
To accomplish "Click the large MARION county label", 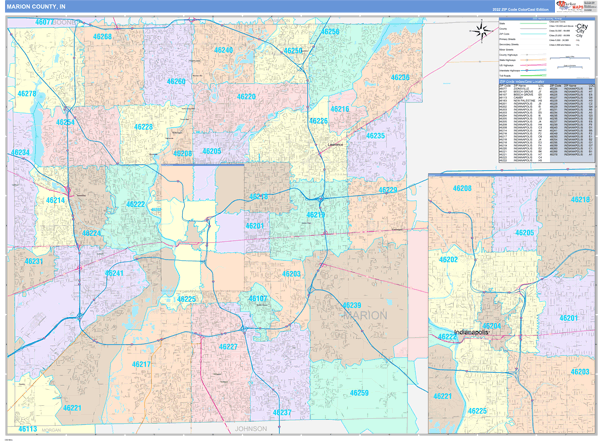I will 366,316.
